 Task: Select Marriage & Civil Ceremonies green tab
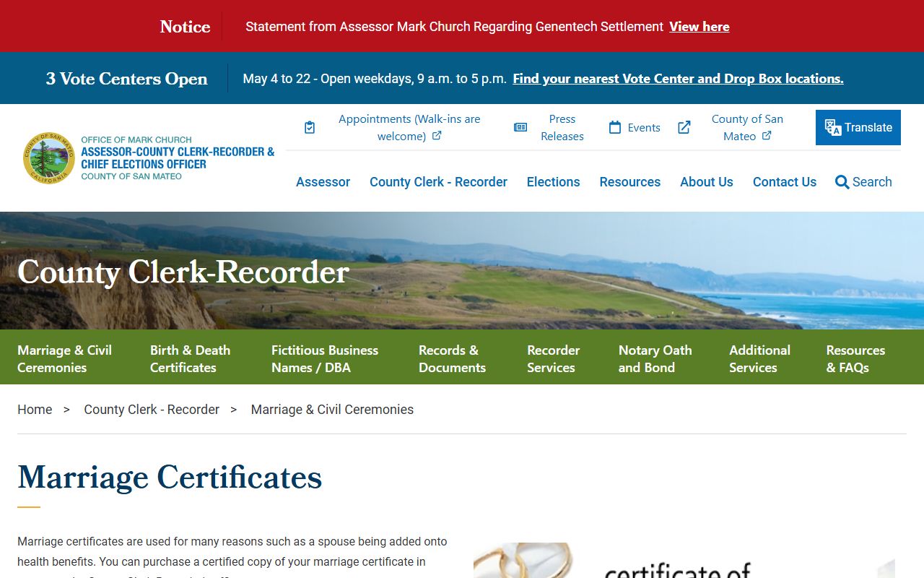click(64, 358)
